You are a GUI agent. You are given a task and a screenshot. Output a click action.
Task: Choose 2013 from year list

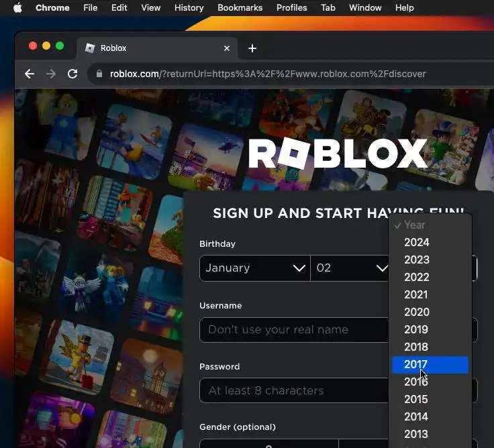430,434
